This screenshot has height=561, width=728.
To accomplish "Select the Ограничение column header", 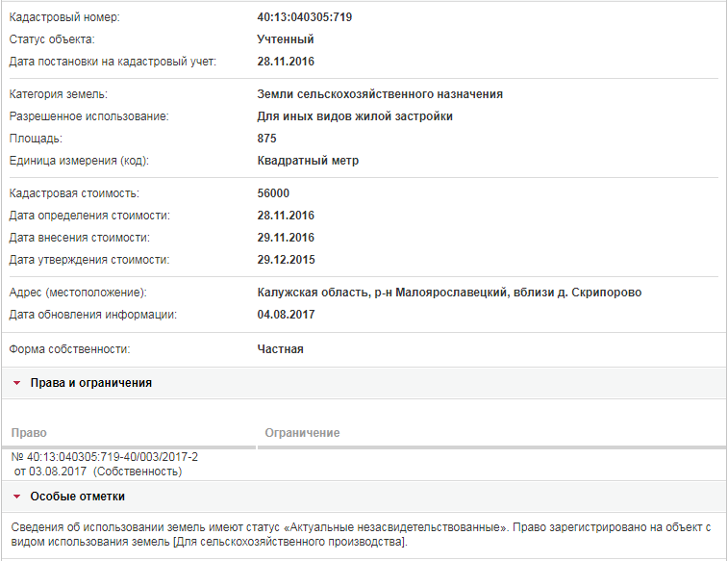I will click(x=302, y=433).
